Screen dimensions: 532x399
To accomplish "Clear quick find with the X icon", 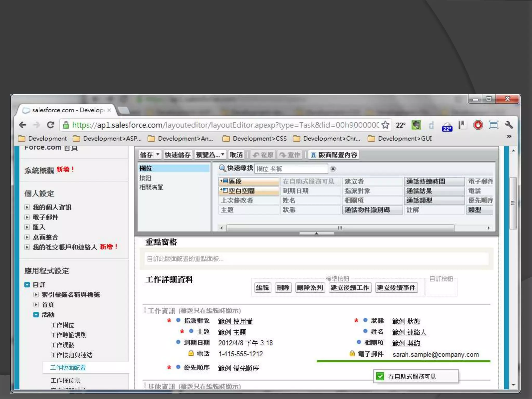I will [x=333, y=169].
